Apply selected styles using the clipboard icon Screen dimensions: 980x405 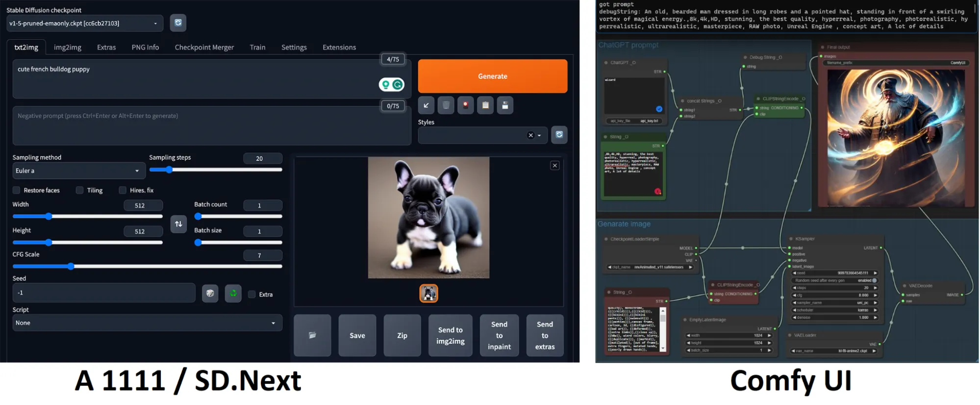click(485, 105)
